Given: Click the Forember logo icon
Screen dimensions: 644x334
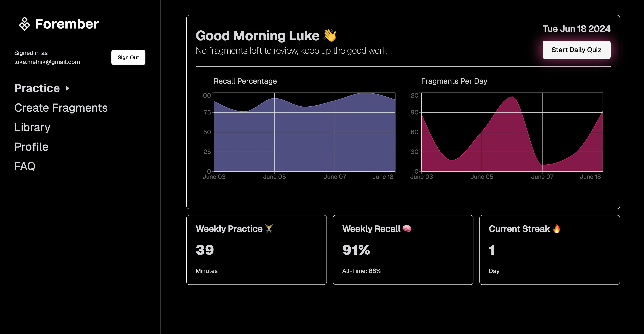Looking at the screenshot, I should 24,24.
